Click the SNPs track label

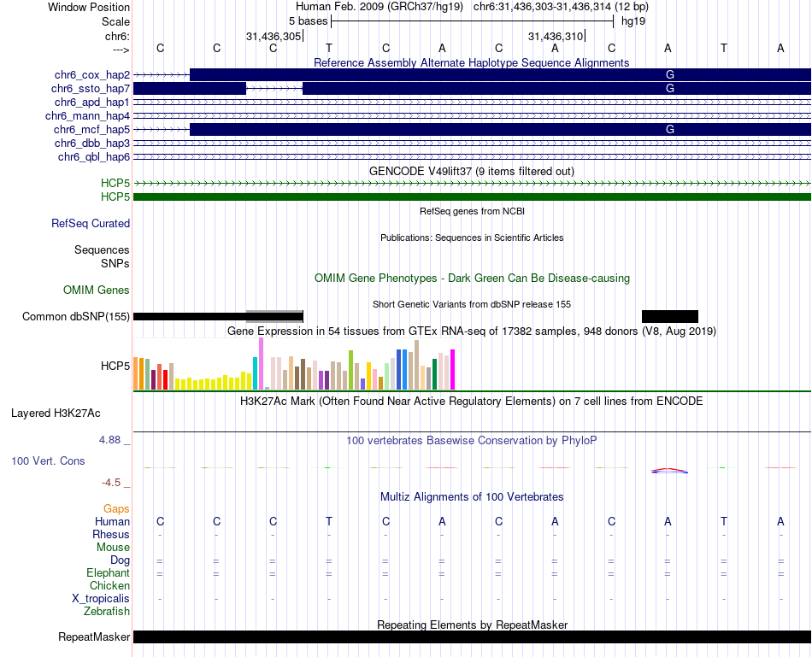pos(115,263)
